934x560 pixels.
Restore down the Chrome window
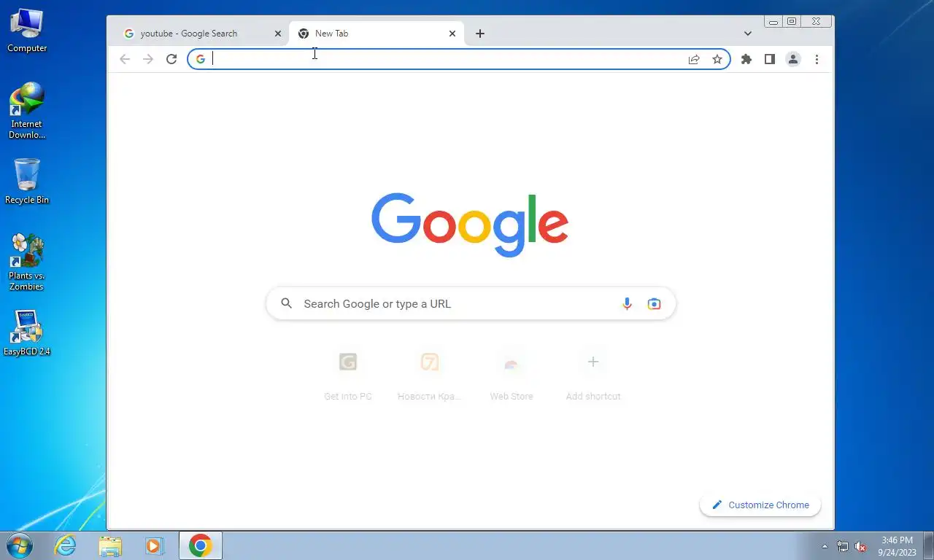click(x=792, y=22)
